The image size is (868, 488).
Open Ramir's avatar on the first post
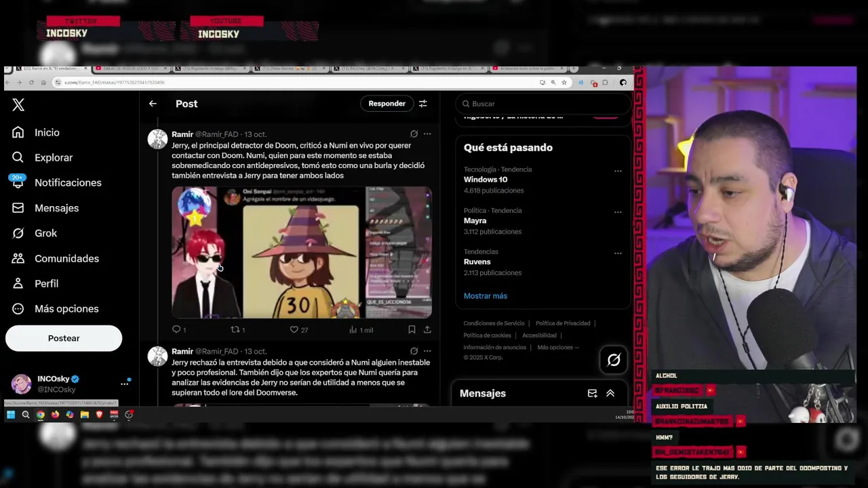[x=157, y=139]
